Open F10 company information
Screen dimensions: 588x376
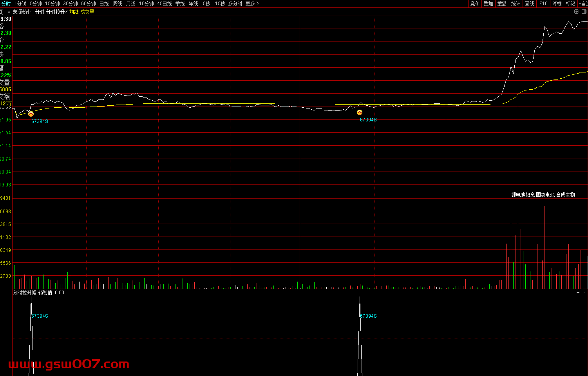coord(543,4)
